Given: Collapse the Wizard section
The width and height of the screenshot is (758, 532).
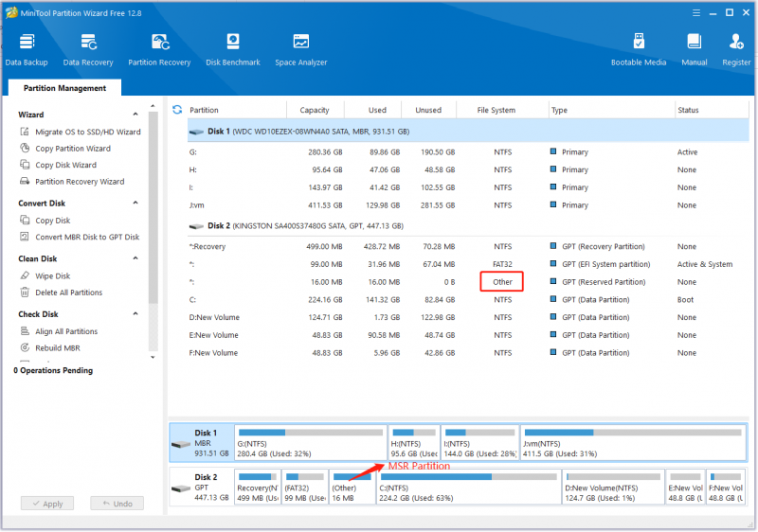Looking at the screenshot, I should coord(135,115).
